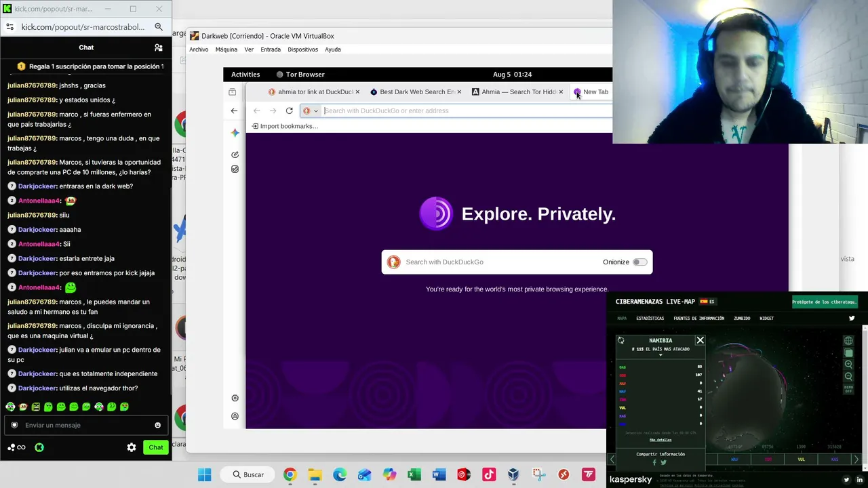Screen dimensions: 868x488
Task: Open the clock Aug 5 01:24 in top bar
Action: [512, 75]
